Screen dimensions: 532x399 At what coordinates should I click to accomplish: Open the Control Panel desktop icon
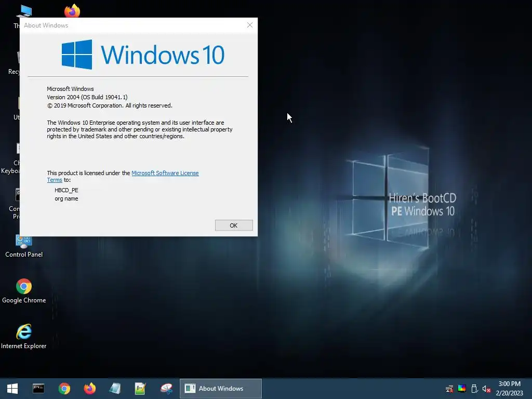pos(24,246)
